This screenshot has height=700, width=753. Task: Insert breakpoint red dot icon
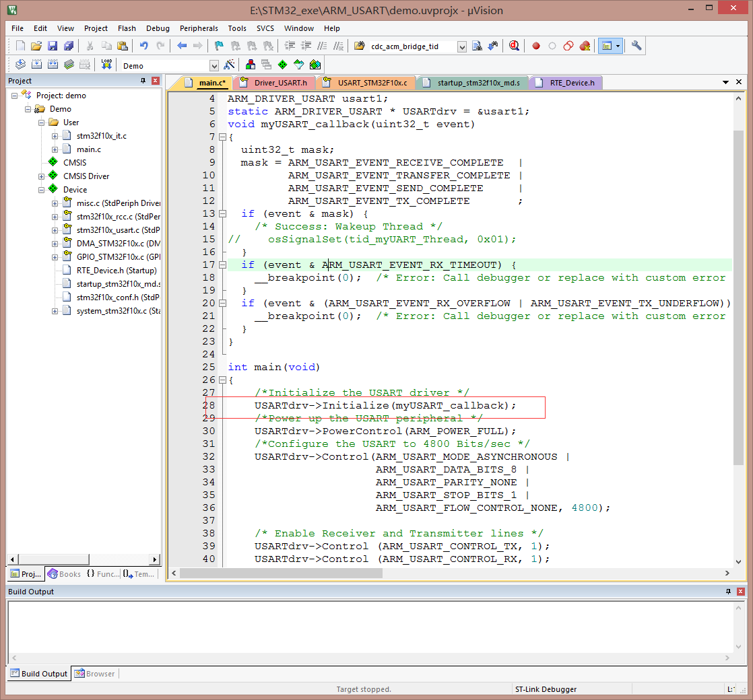point(536,46)
